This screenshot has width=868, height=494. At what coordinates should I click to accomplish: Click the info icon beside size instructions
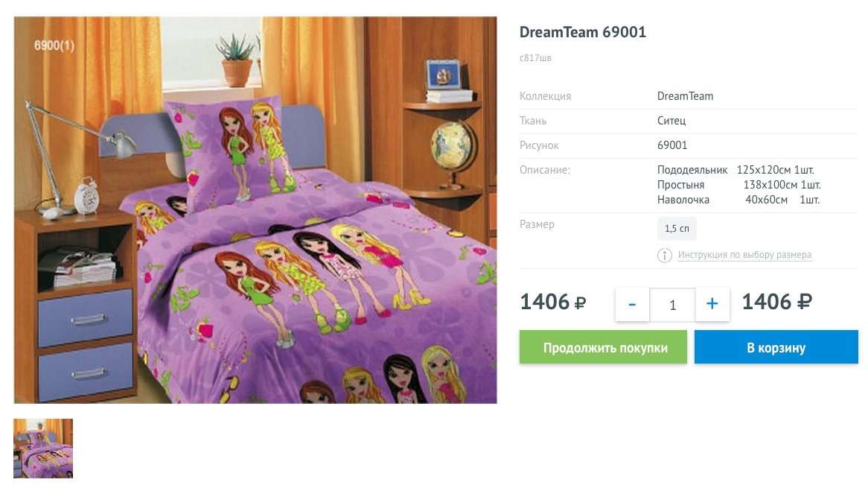[664, 255]
